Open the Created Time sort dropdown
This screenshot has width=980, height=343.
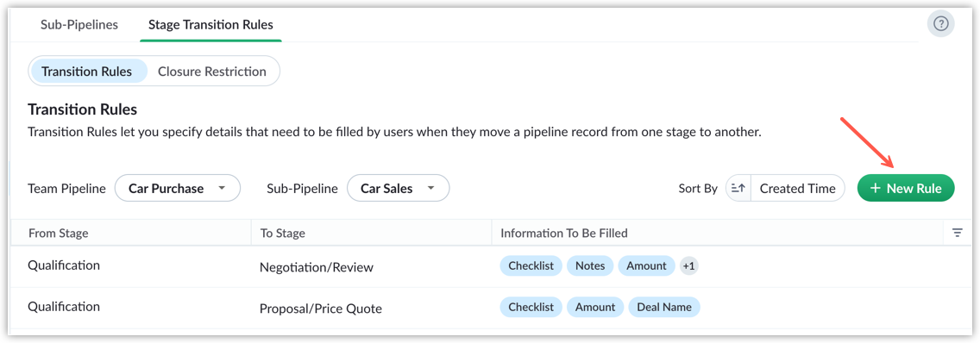[797, 188]
